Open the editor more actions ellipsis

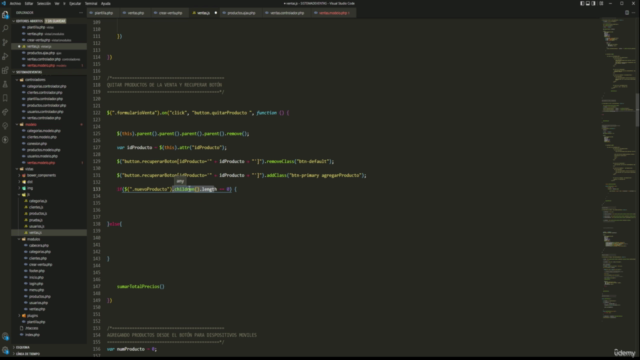coord(633,13)
